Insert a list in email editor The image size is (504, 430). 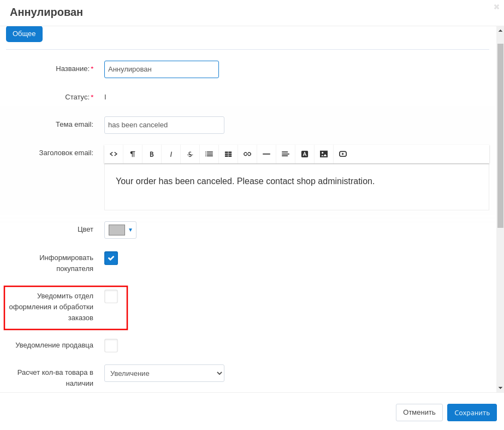coord(209,154)
